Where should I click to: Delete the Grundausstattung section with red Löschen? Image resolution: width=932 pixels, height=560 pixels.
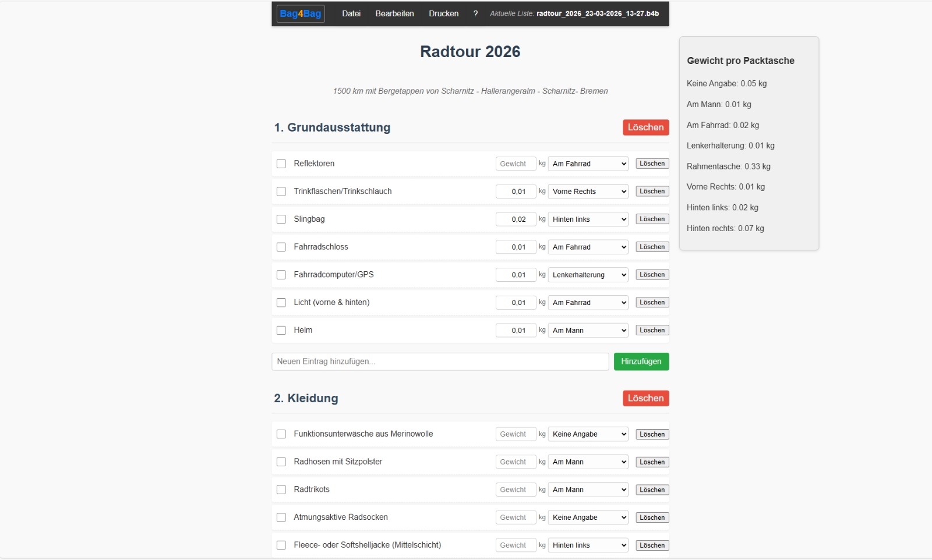pos(645,127)
